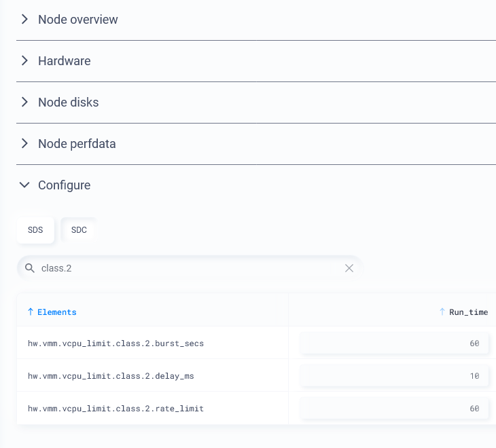Screen dimensions: 496x448
Task: Edit the delay_ms run-time value field
Action: 394,376
